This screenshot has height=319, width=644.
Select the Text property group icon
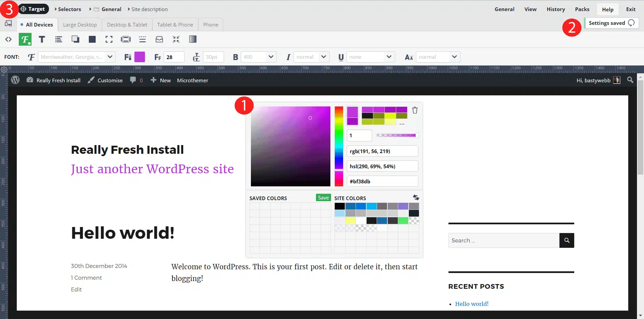(x=42, y=39)
